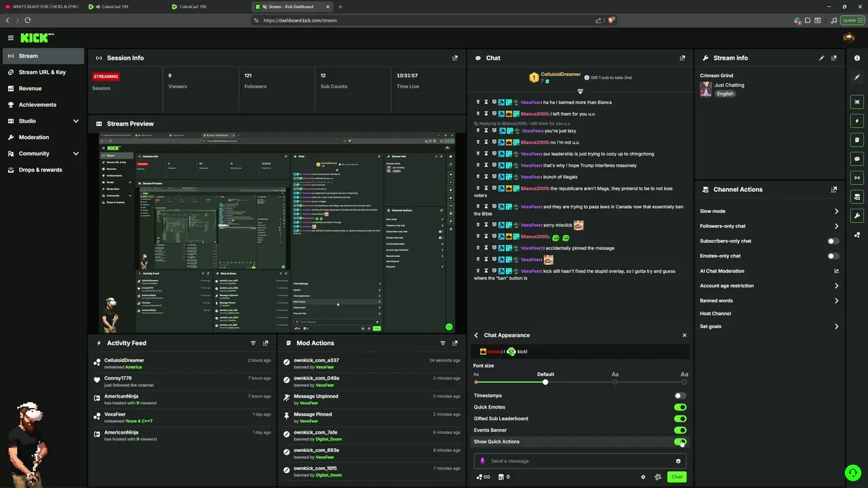Pop out the Chat panel
This screenshot has height=488, width=868.
pos(682,58)
